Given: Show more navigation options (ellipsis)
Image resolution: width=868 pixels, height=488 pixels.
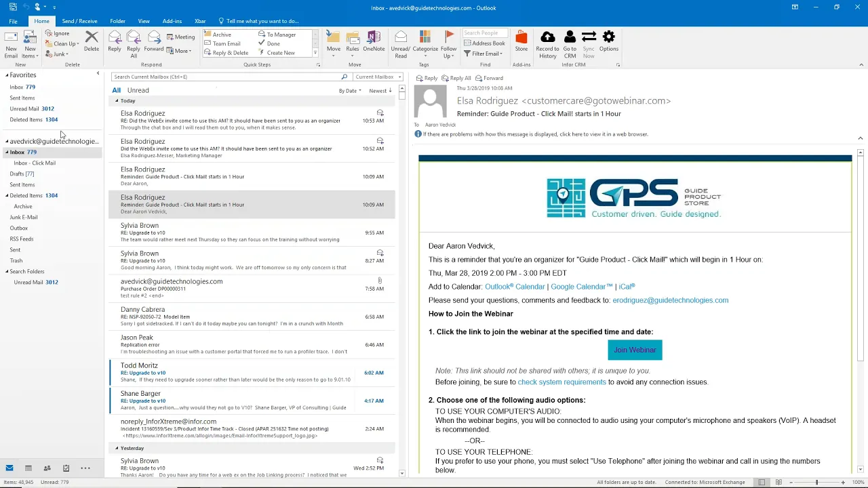Looking at the screenshot, I should [x=85, y=468].
